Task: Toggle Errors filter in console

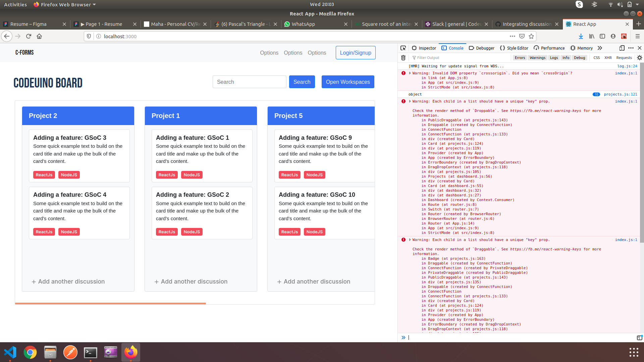Action: [x=520, y=58]
